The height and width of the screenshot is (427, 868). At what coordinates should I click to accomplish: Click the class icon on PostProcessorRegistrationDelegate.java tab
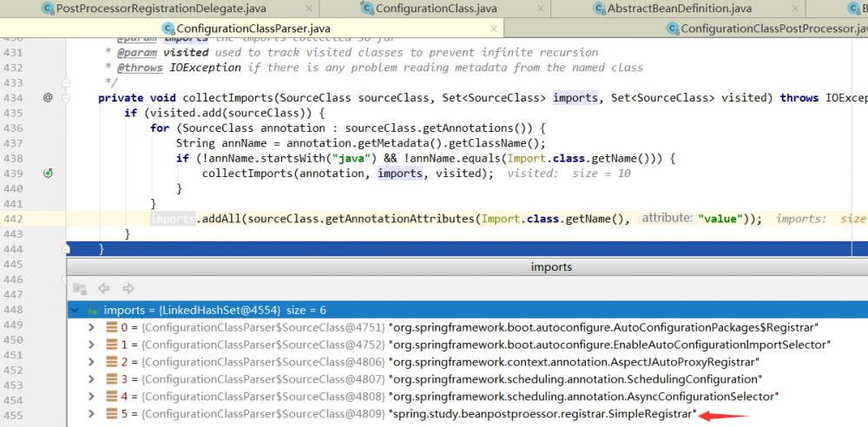[48, 8]
